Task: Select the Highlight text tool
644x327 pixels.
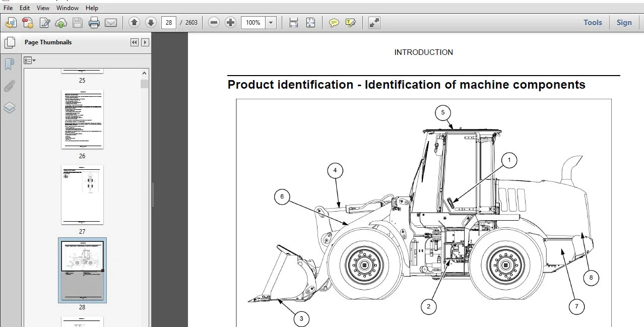Action: tap(350, 23)
